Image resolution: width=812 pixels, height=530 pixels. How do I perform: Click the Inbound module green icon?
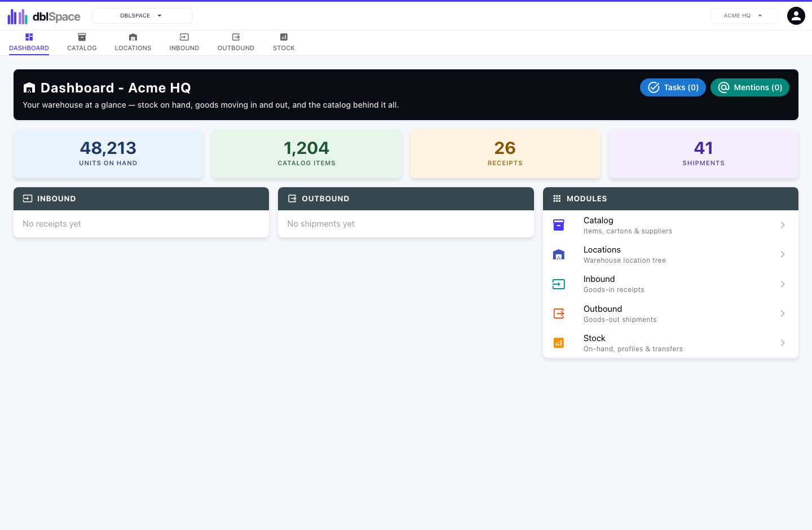tap(559, 284)
